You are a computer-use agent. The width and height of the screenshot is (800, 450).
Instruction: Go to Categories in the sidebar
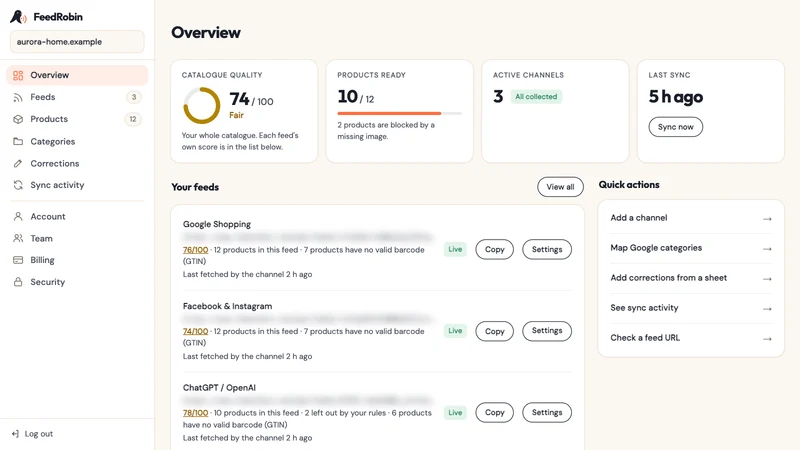point(77,141)
